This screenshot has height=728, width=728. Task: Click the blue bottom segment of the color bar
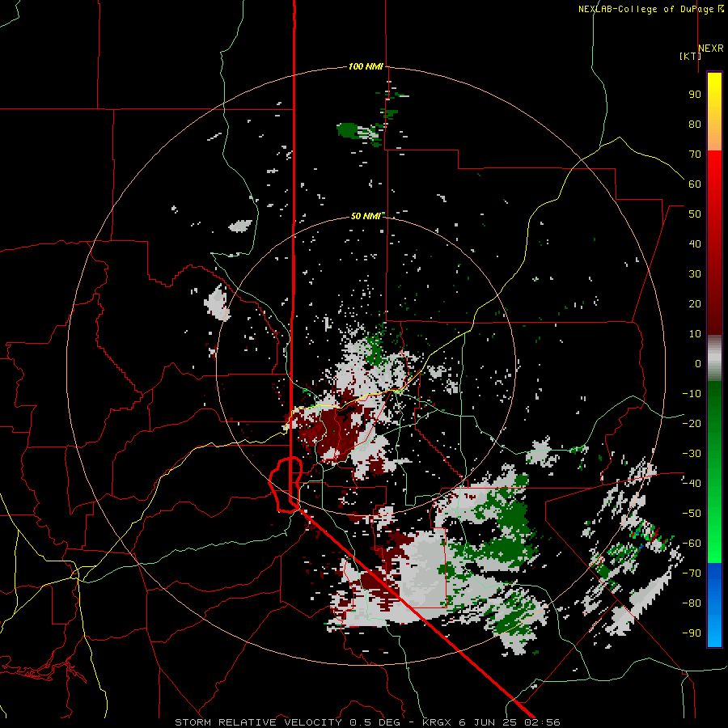714,604
